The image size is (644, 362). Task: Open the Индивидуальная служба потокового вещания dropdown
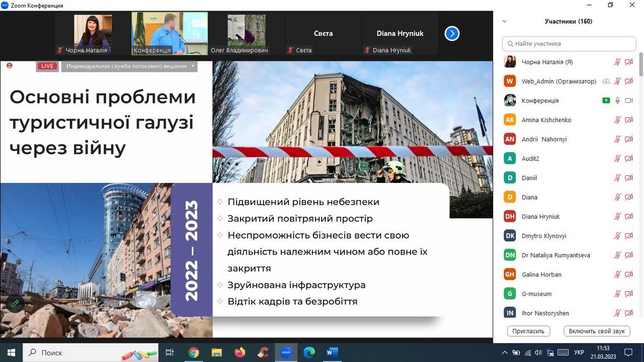[129, 66]
